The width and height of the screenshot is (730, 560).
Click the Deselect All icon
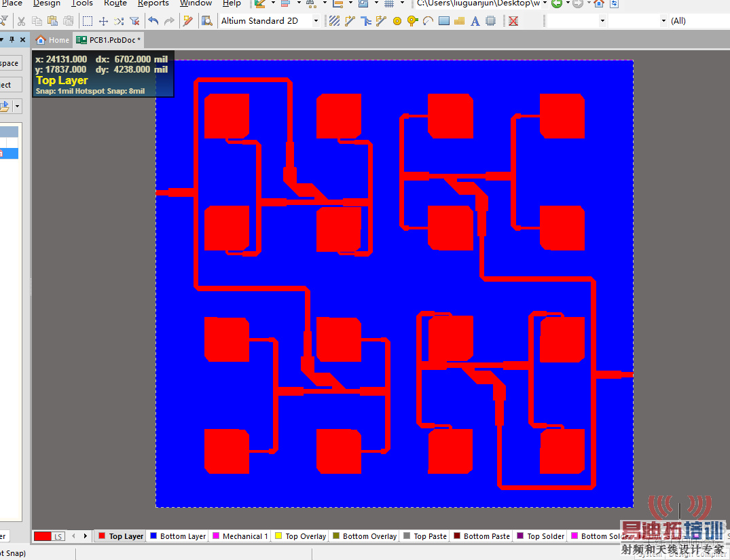click(120, 21)
